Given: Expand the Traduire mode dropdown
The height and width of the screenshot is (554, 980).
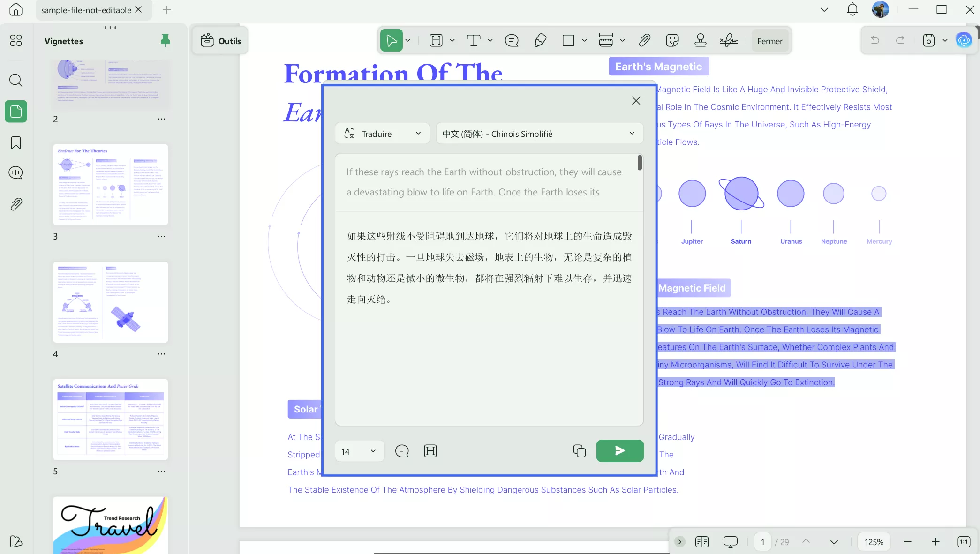Looking at the screenshot, I should 382,134.
